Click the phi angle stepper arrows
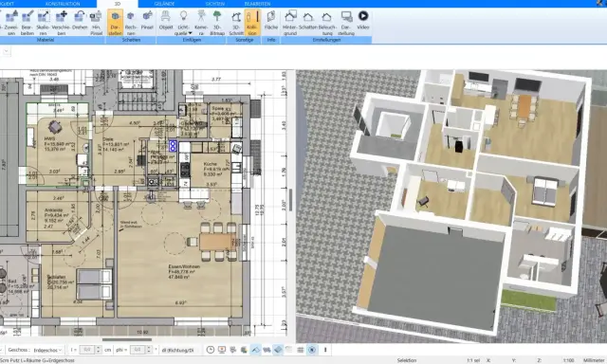The image size is (607, 364). coord(149,350)
